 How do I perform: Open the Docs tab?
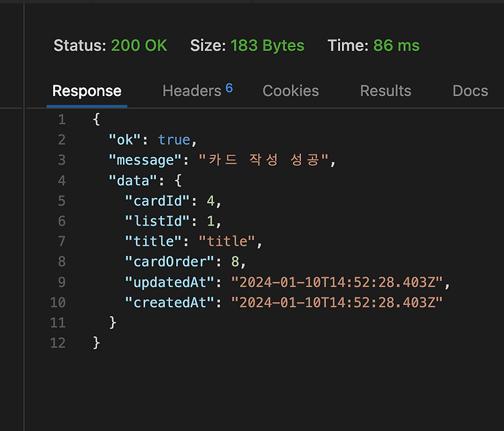(x=470, y=91)
